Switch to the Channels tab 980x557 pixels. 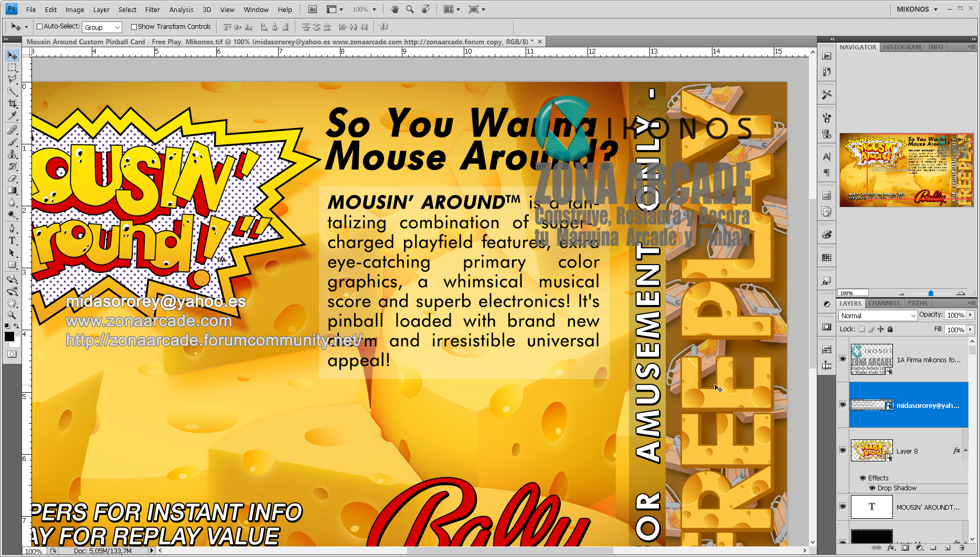coord(884,303)
